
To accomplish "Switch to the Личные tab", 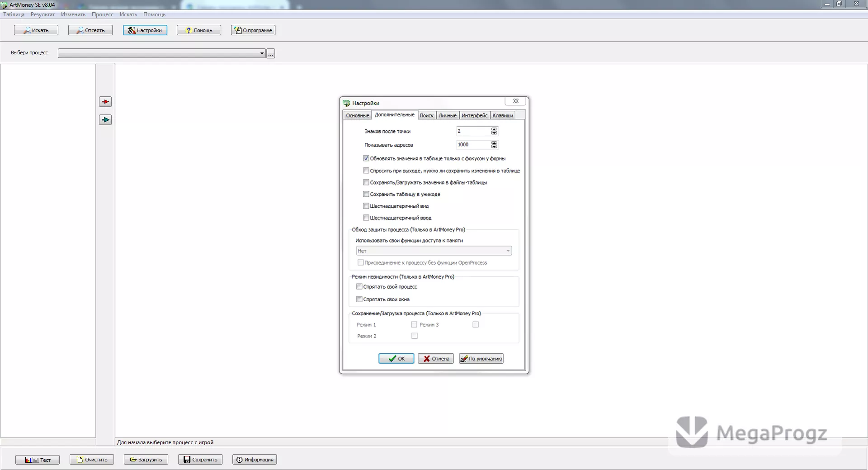I will point(448,116).
